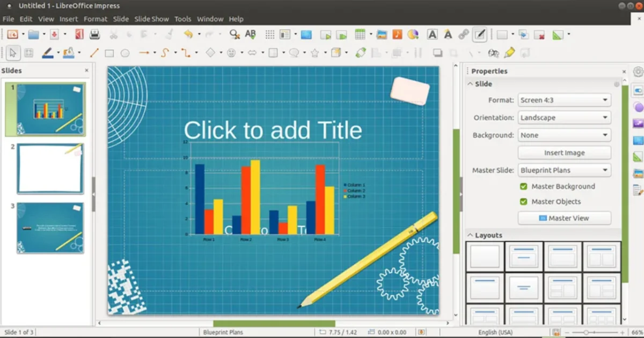The height and width of the screenshot is (338, 644).
Task: Click the Insert Chart icon
Action: pos(413,35)
